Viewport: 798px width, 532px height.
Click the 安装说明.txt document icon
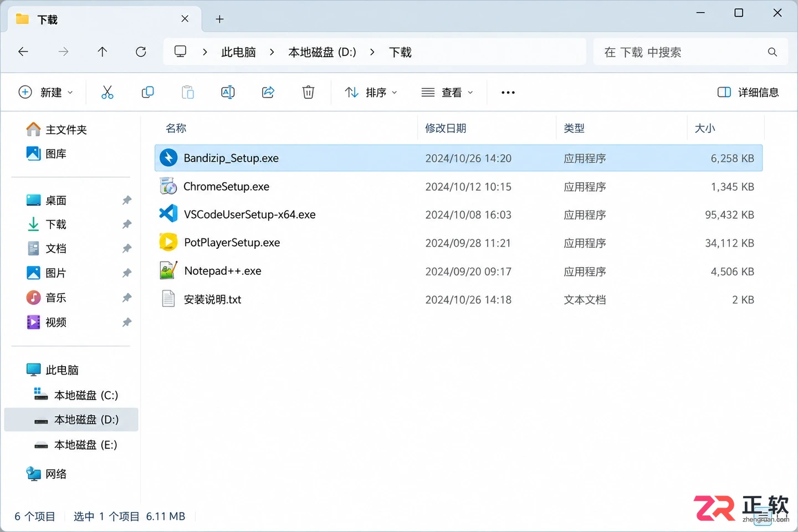[x=168, y=299]
